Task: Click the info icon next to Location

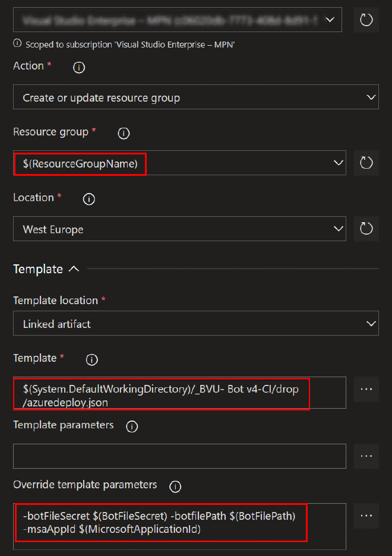Action: (89, 199)
